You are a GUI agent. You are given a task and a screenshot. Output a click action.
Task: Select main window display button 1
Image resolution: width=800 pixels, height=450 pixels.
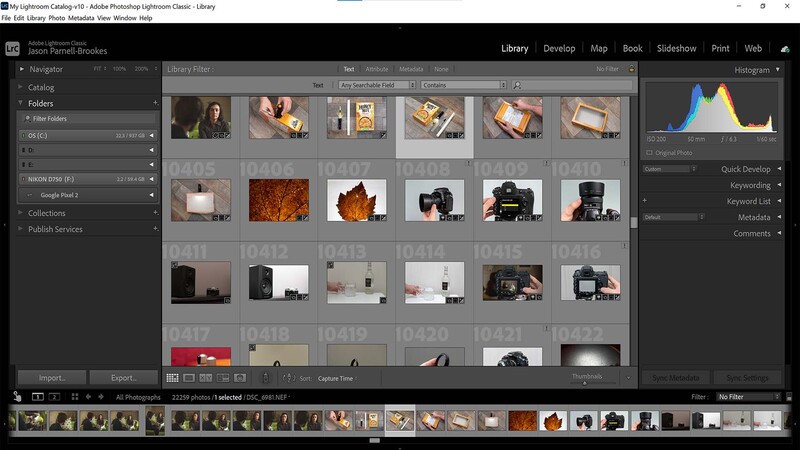pyautogui.click(x=38, y=396)
